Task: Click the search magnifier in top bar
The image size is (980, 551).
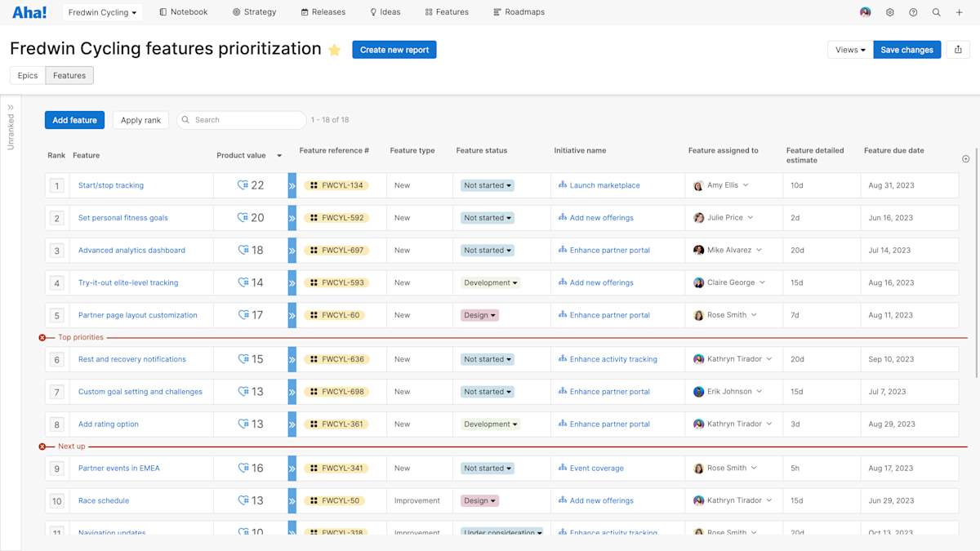Action: 937,12
